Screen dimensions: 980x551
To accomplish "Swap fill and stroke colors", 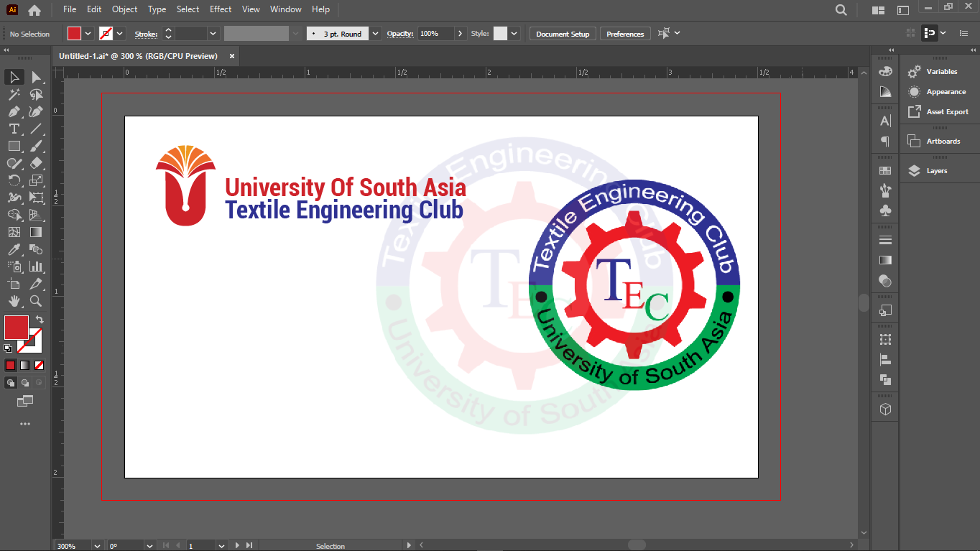I will (x=40, y=320).
